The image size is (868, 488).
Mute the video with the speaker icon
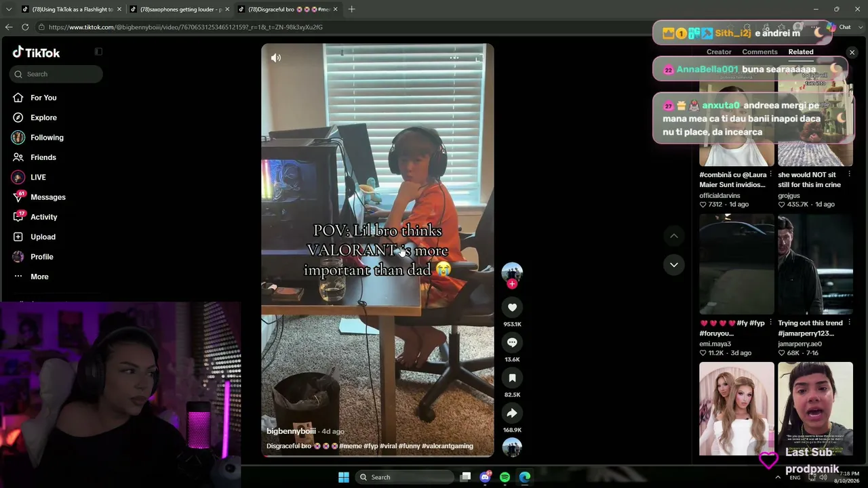[276, 58]
